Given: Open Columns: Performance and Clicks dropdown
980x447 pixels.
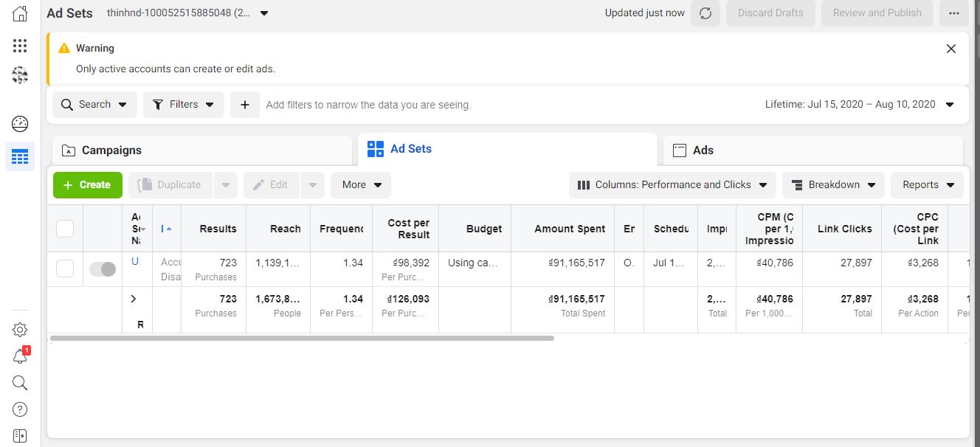Looking at the screenshot, I should click(672, 185).
